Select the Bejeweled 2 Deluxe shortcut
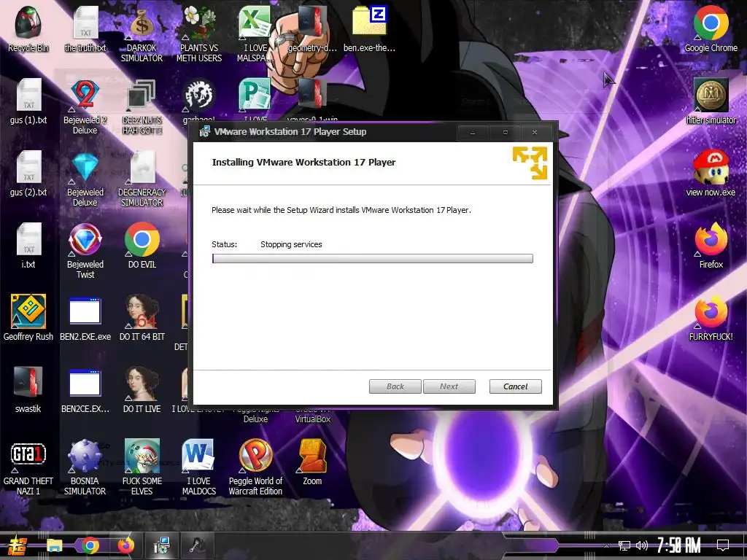The width and height of the screenshot is (747, 560). point(85,106)
